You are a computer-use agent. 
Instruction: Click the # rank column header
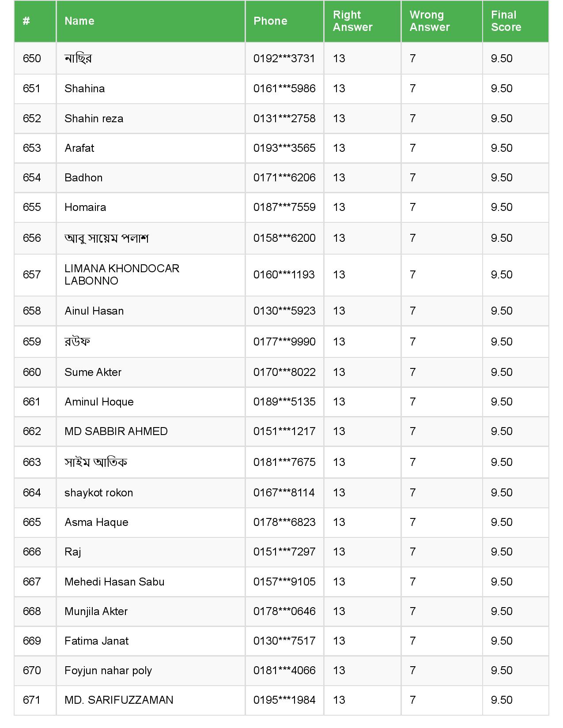[x=26, y=21]
